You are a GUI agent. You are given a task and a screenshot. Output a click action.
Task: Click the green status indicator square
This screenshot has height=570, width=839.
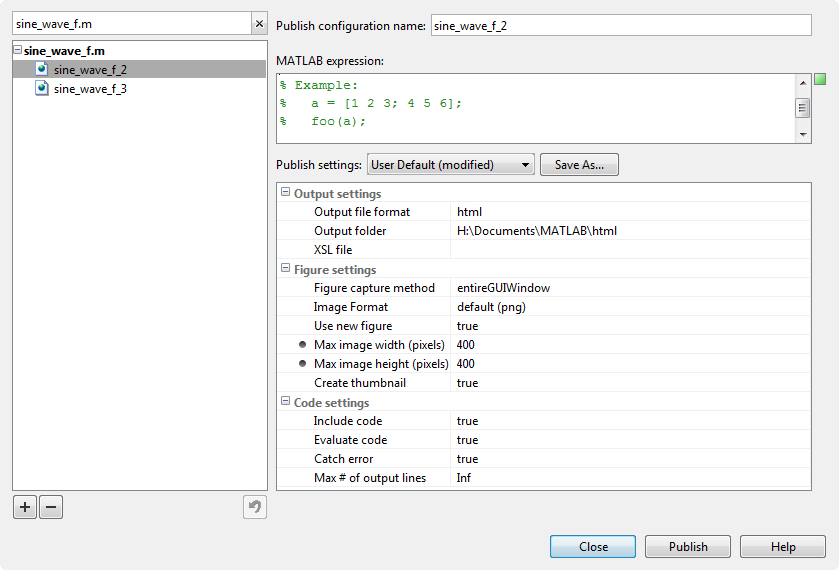click(x=820, y=79)
